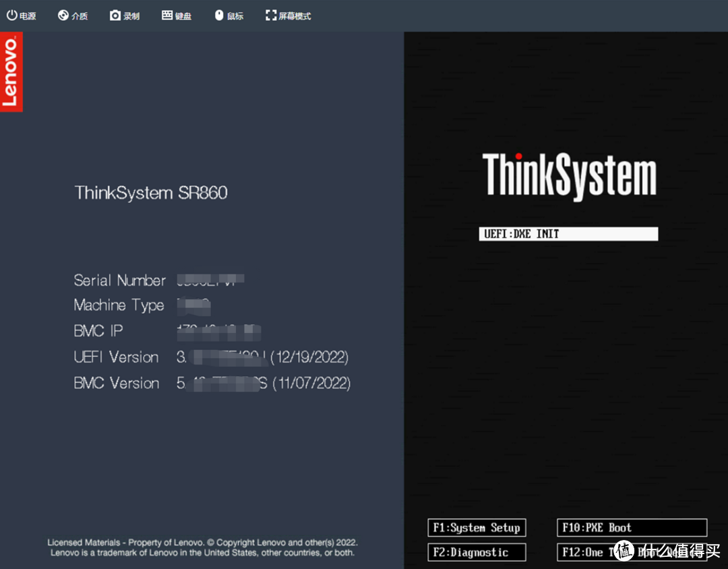Open the 屏幕模式 screen mode label
Screen dimensions: 728x569
click(x=295, y=16)
